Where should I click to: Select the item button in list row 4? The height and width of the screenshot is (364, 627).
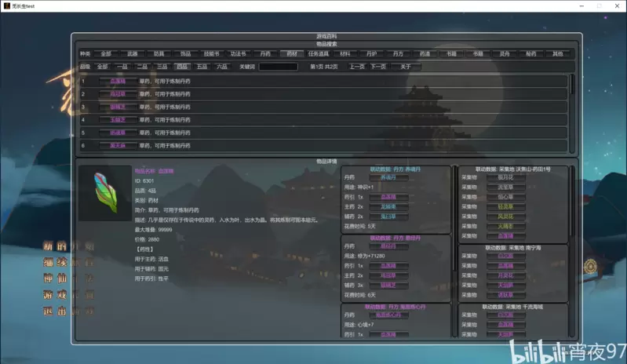[x=118, y=120]
